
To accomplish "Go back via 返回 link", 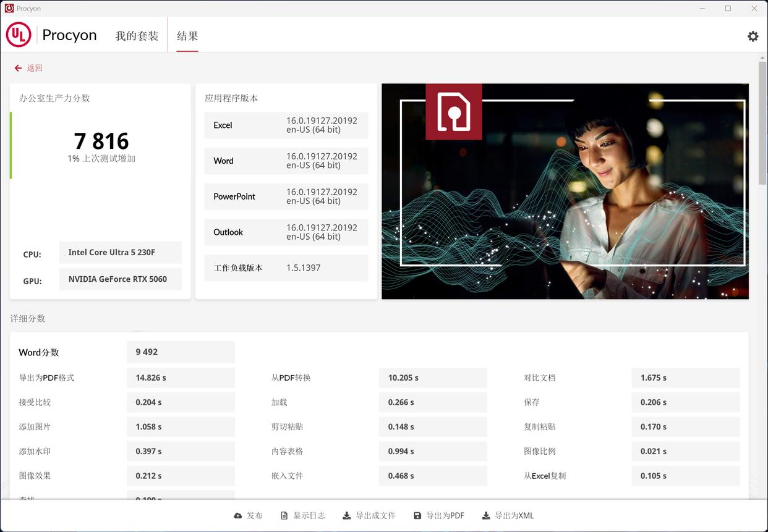I will pos(35,68).
